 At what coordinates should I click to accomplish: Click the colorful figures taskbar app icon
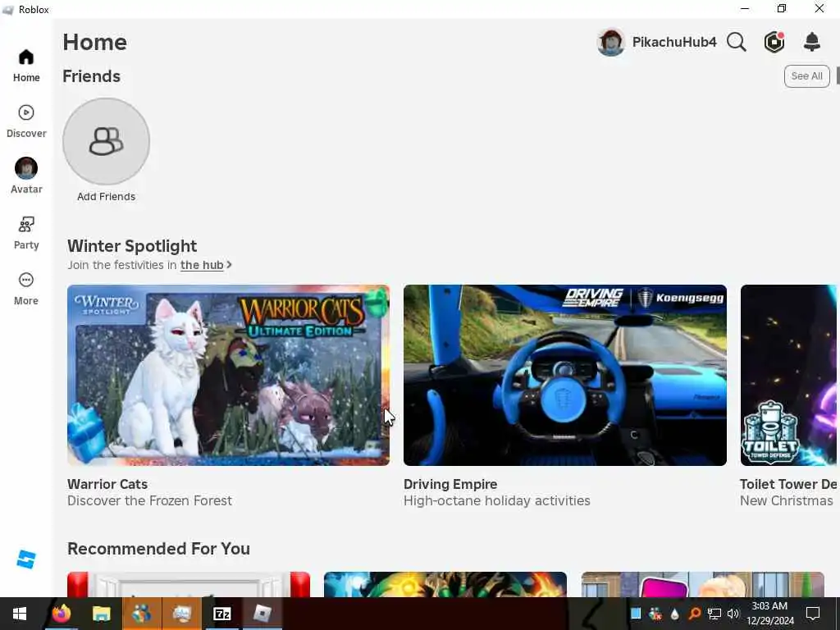point(141,614)
